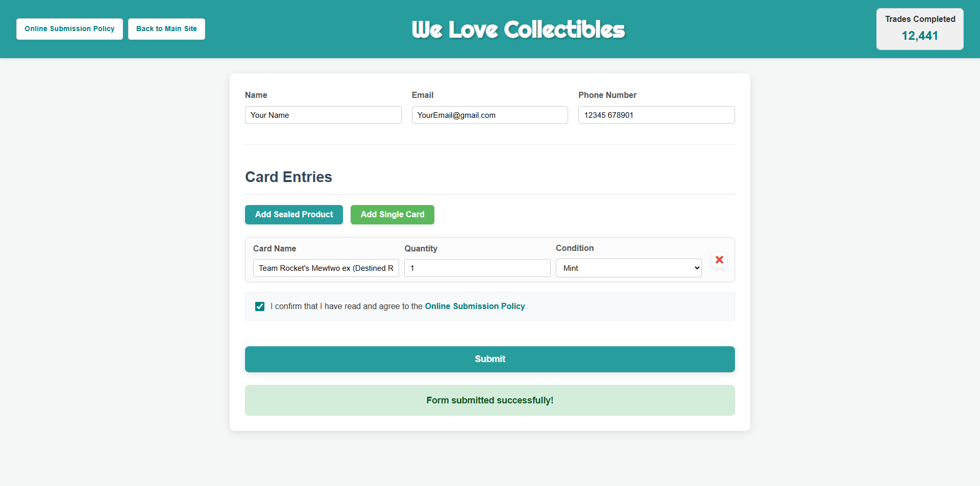Add a single card entry
Viewport: 980px width, 486px height.
[x=393, y=215]
